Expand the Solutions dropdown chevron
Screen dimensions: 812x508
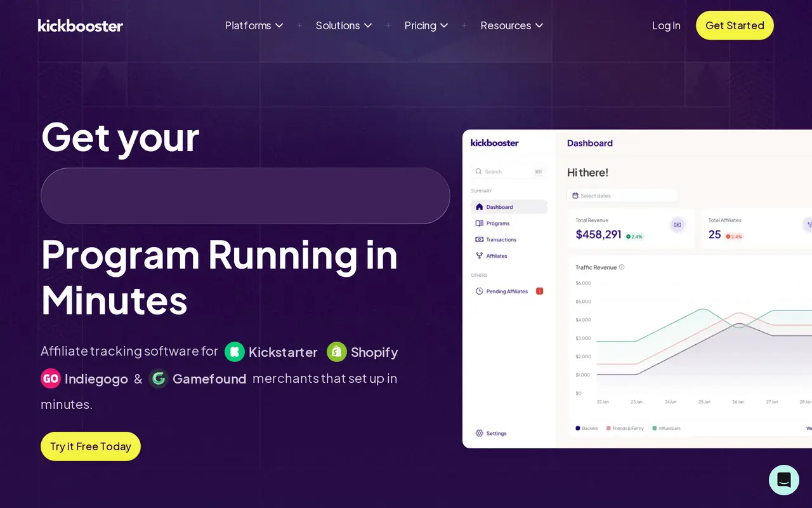(x=368, y=25)
